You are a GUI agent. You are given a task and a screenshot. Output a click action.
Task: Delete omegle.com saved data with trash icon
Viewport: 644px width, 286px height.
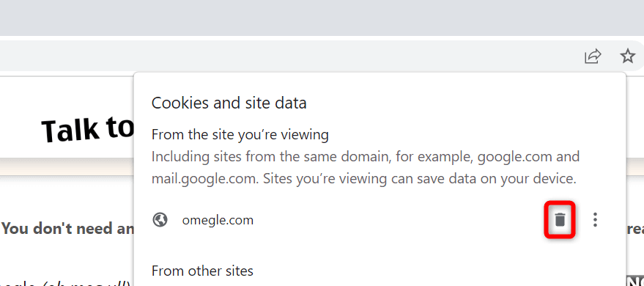click(560, 220)
